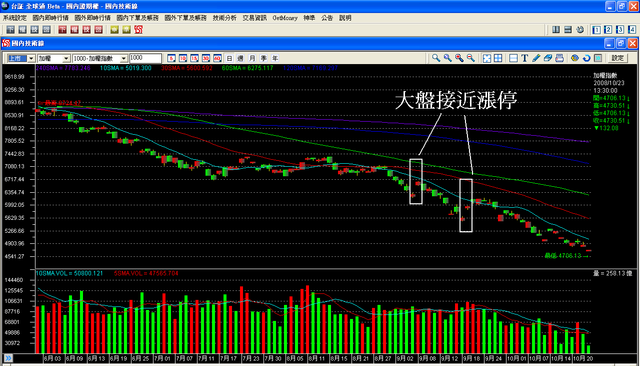This screenshot has height=366, width=640.
Task: Open the 說明 menu
Action: pyautogui.click(x=345, y=18)
